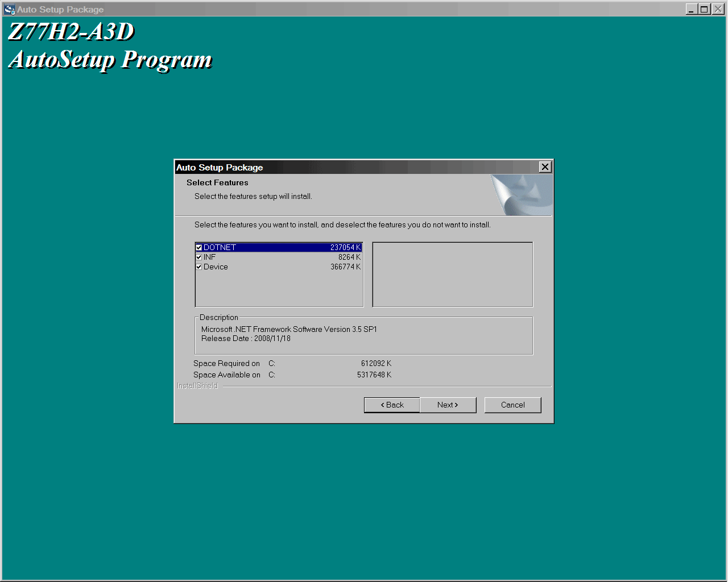
Task: Click the Z77H2-A3D AutoSetup Program heading
Action: point(110,45)
